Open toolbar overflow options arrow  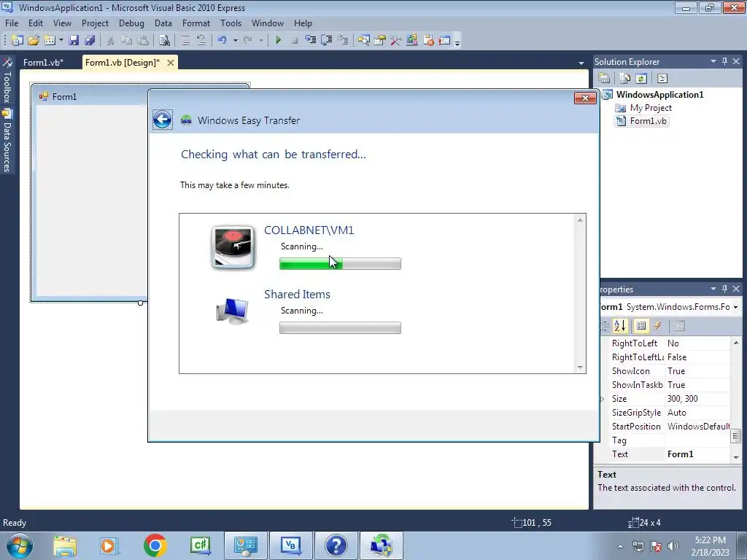[457, 42]
